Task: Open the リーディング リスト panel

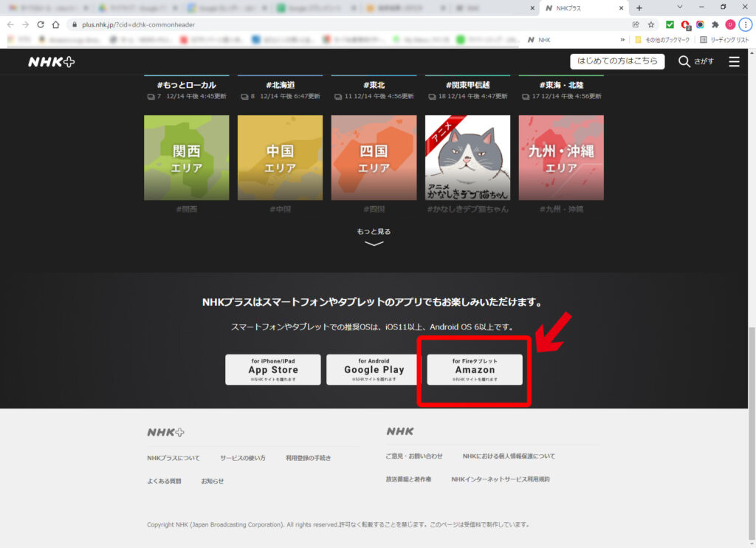Action: tap(724, 39)
